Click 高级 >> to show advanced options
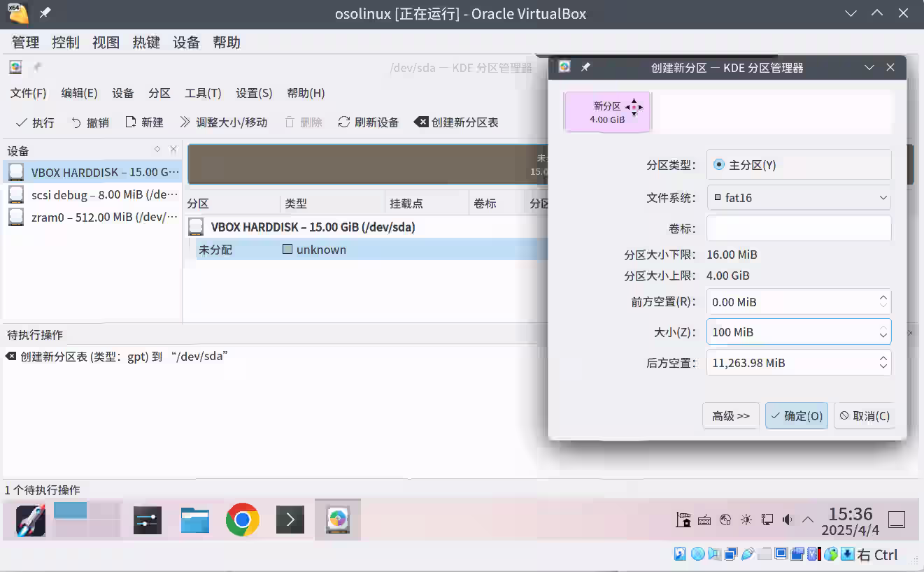924x572 pixels. click(730, 415)
